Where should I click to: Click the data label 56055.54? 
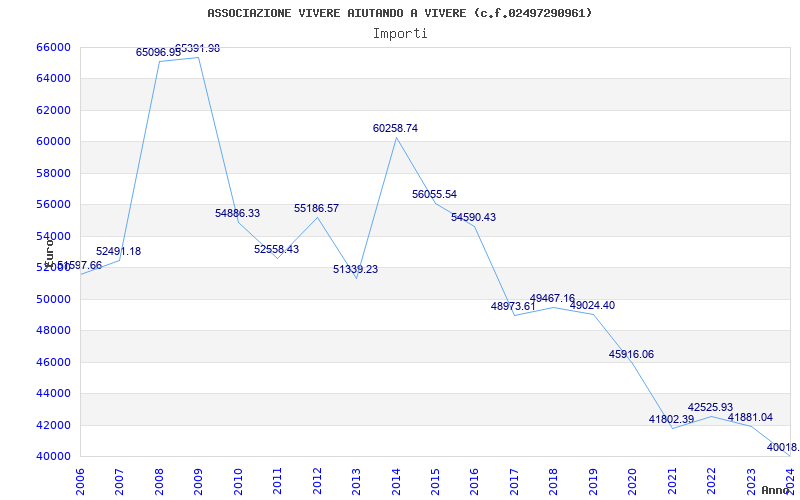point(434,194)
